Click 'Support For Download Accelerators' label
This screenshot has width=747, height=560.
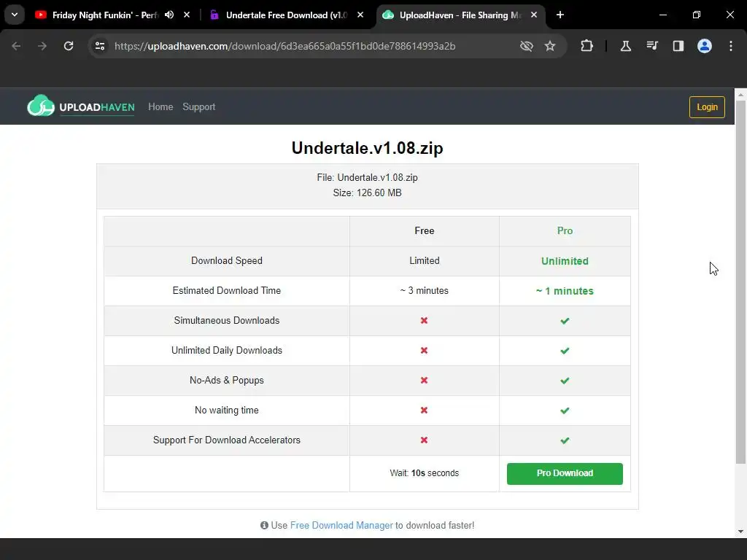coord(227,440)
